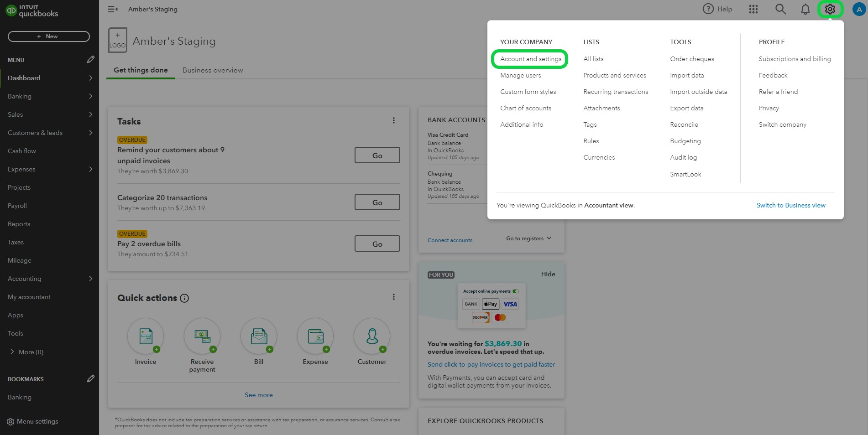Open Banking bookmark in sidebar
Viewport: 868px width, 435px height.
tap(20, 397)
